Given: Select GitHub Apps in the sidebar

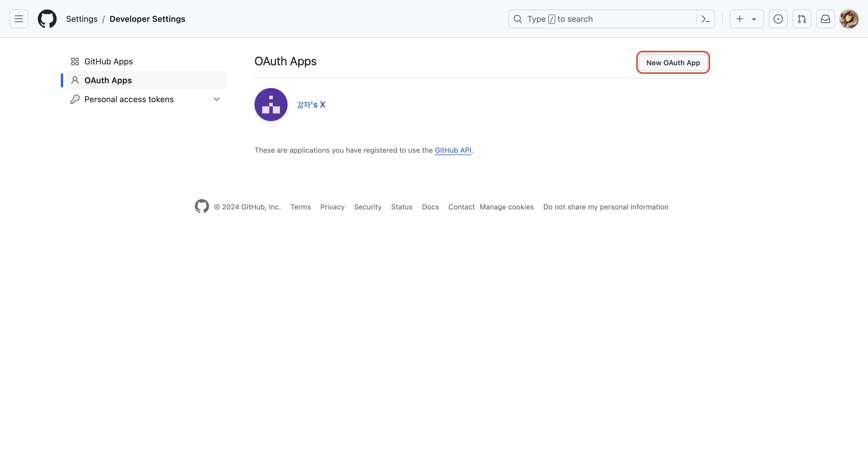Looking at the screenshot, I should [109, 61].
